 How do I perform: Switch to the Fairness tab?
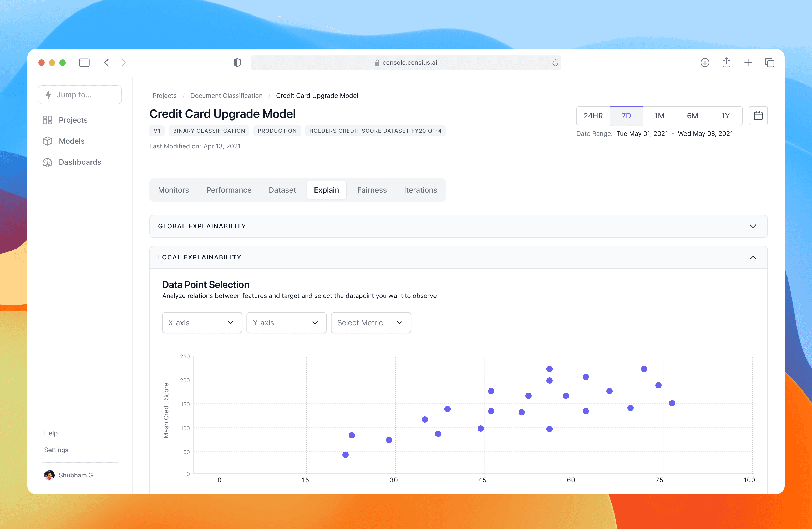(372, 190)
